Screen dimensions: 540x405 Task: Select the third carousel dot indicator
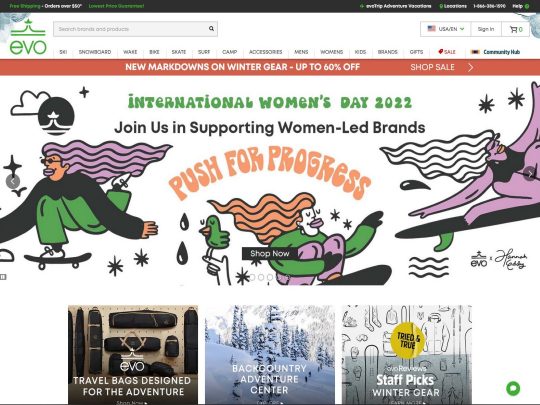(270, 277)
